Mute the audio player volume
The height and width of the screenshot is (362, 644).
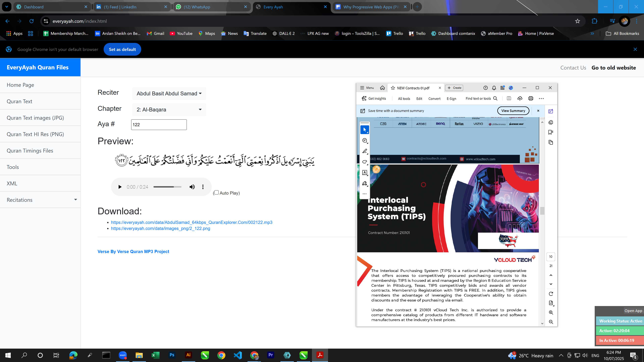(x=192, y=187)
